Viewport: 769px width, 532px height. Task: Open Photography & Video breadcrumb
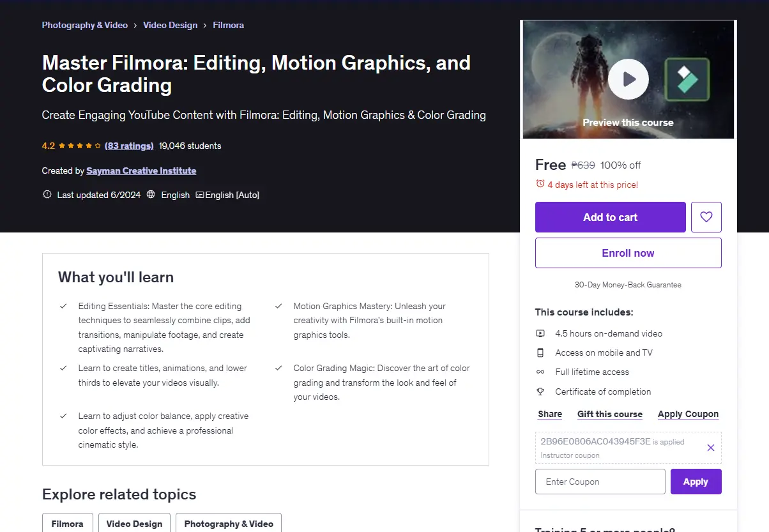tap(85, 25)
